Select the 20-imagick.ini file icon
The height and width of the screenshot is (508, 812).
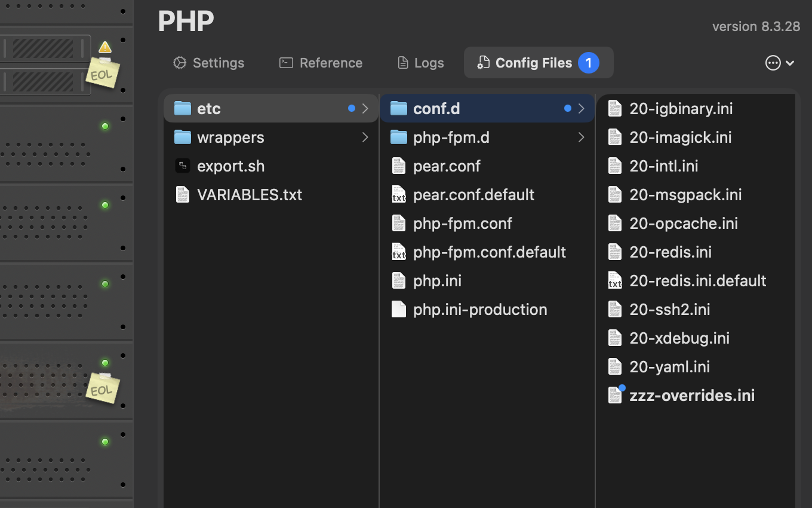pyautogui.click(x=615, y=137)
